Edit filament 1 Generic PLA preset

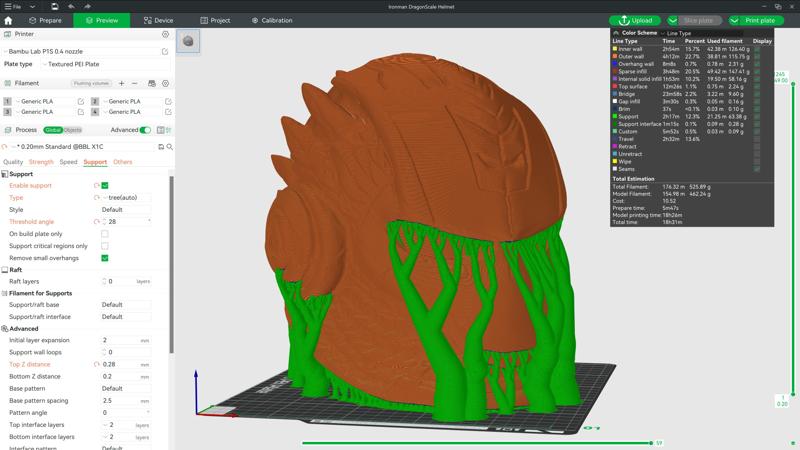point(81,102)
